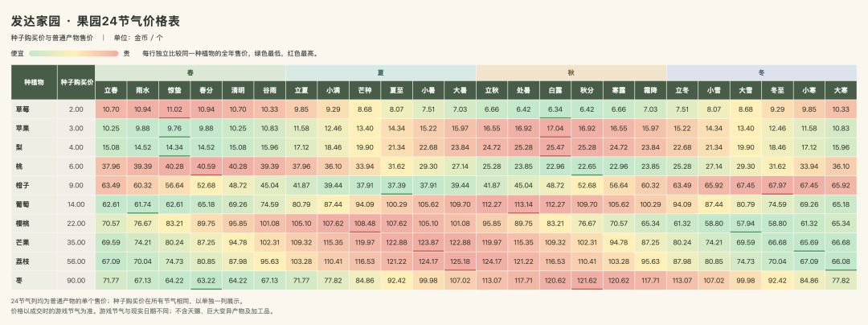Image resolution: width=868 pixels, height=325 pixels.
Task: Click the 大雪 column header
Action: 746,90
